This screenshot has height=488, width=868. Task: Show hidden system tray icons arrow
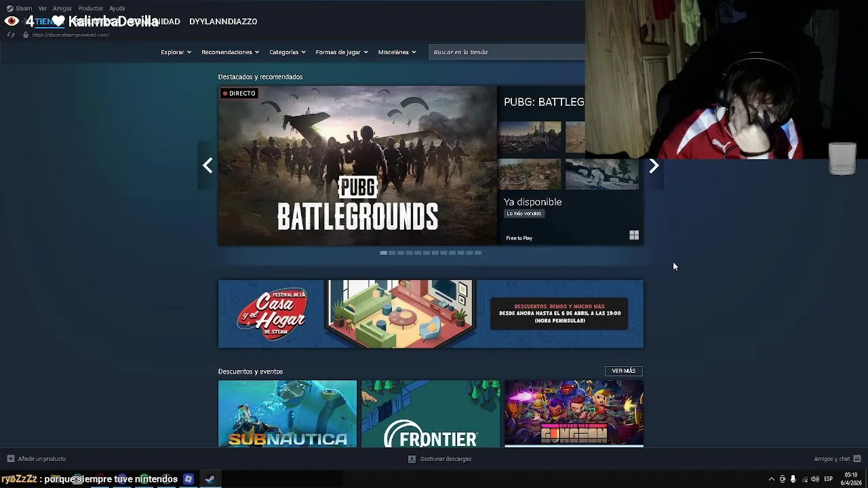(x=771, y=479)
